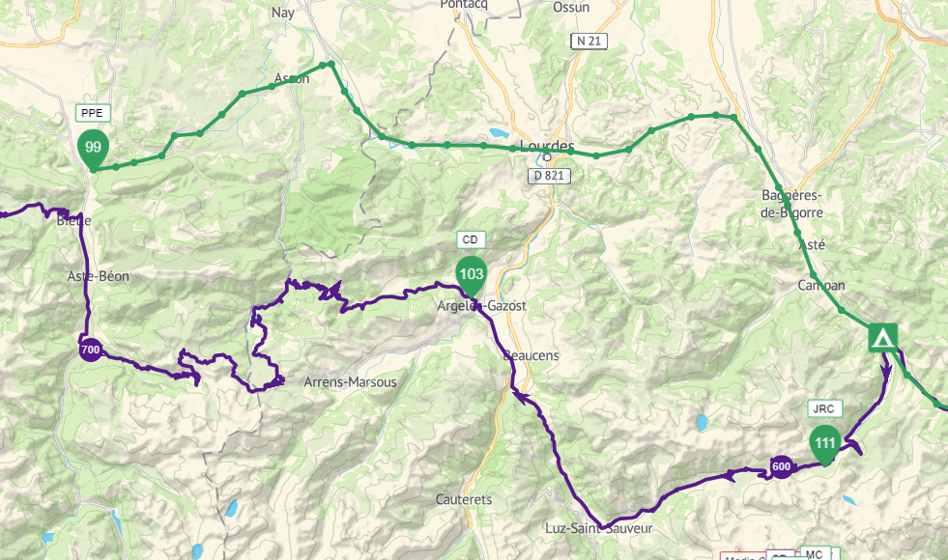Open the MC rider label
Image resolution: width=948 pixels, height=560 pixels.
pyautogui.click(x=815, y=554)
